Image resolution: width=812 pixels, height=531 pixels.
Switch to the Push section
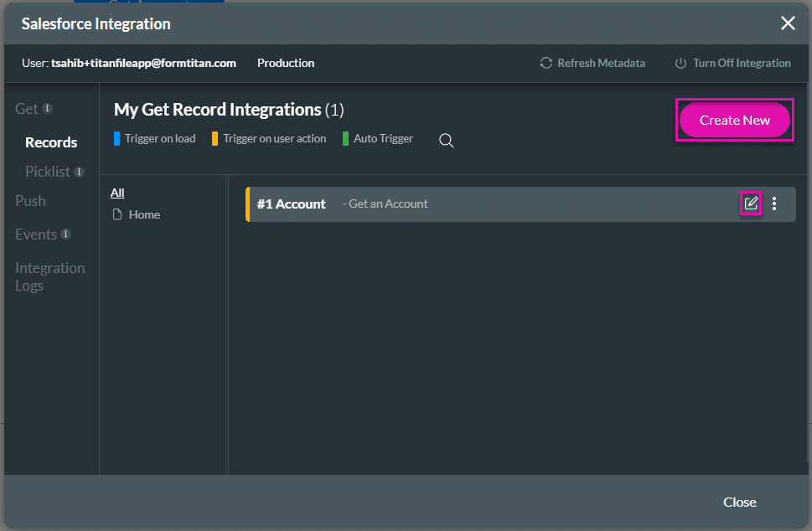(30, 201)
